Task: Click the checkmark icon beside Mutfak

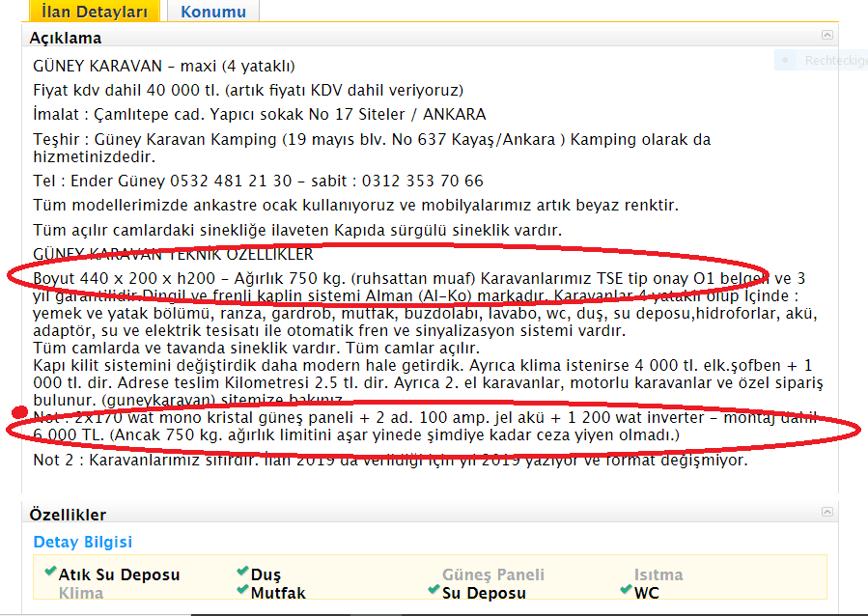Action: point(242,591)
